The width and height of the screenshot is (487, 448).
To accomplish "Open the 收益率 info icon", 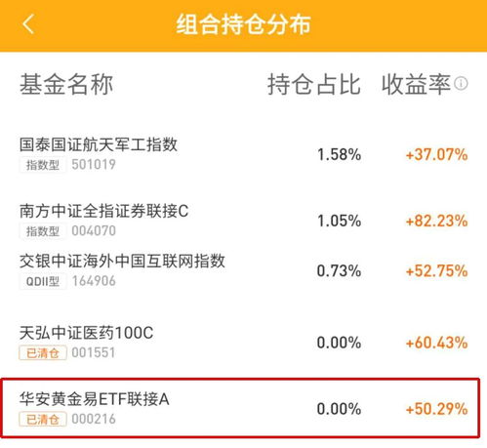I will pos(461,84).
